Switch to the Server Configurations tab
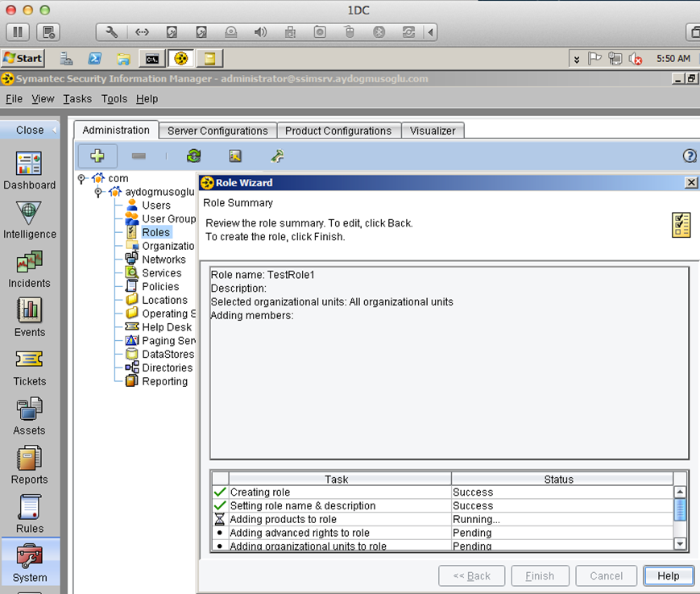Viewport: 700px width, 594px height. point(217,131)
